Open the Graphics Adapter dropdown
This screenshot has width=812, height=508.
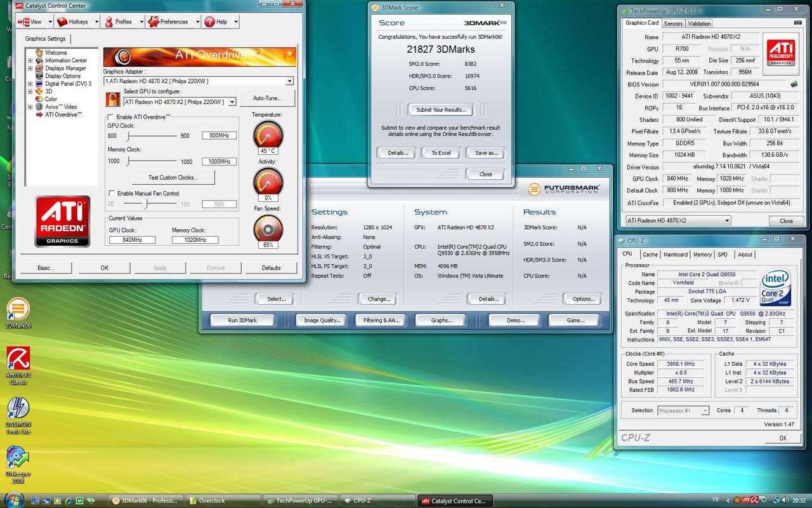[x=290, y=81]
